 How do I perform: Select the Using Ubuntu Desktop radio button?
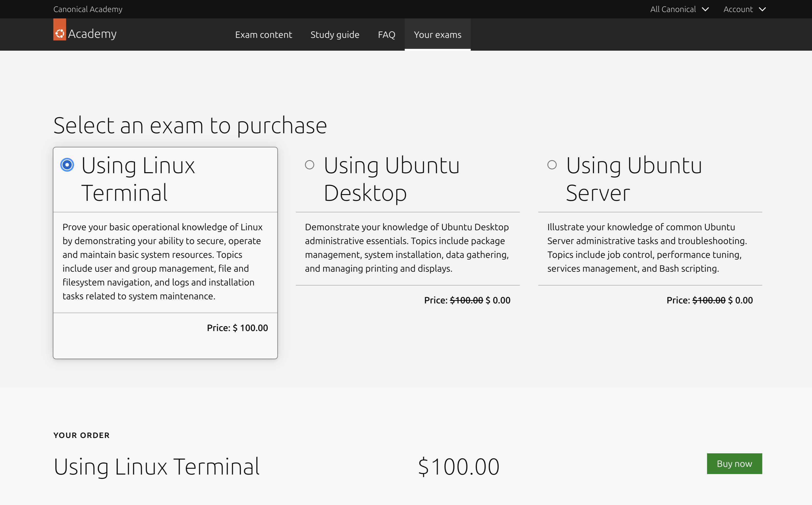(309, 165)
